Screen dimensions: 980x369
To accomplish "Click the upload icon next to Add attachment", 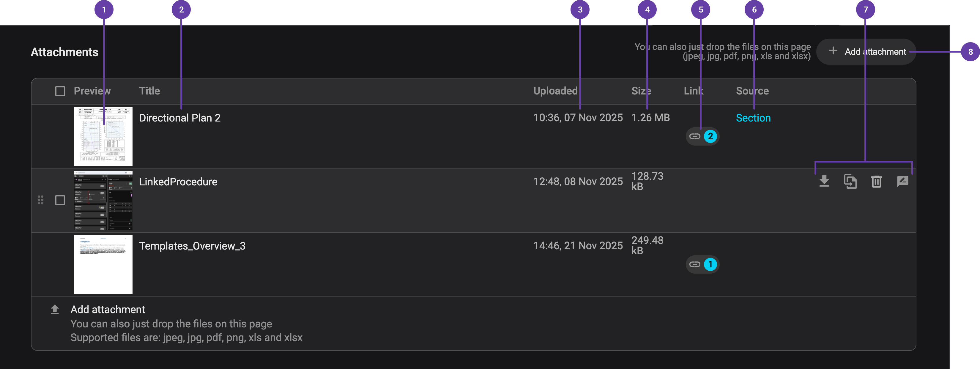I will (x=55, y=309).
